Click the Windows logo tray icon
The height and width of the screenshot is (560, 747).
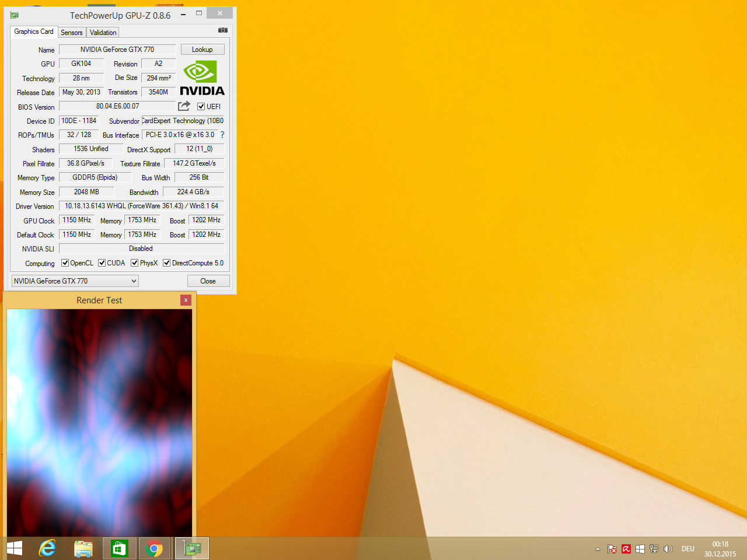[640, 549]
